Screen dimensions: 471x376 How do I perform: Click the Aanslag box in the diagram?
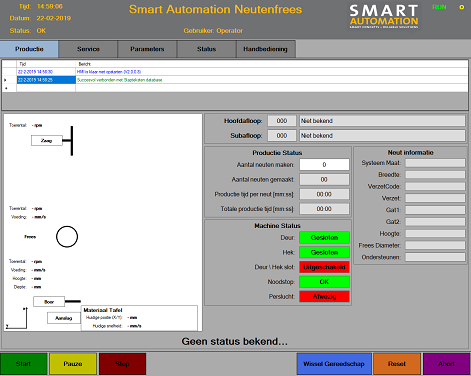[x=64, y=318]
